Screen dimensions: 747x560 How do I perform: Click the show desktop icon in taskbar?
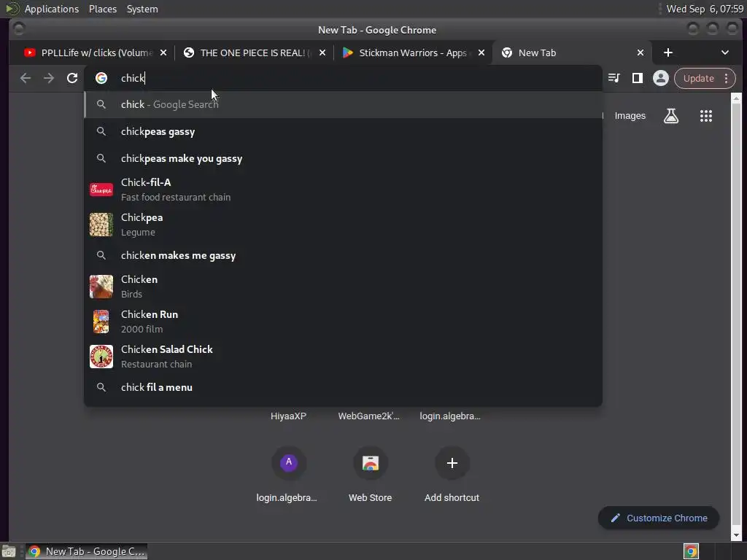[9, 551]
